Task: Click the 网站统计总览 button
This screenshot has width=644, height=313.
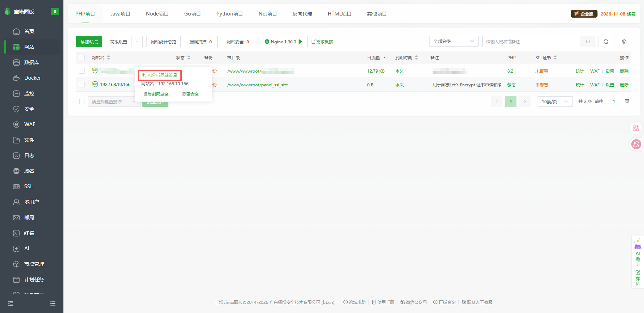Action: (x=163, y=42)
